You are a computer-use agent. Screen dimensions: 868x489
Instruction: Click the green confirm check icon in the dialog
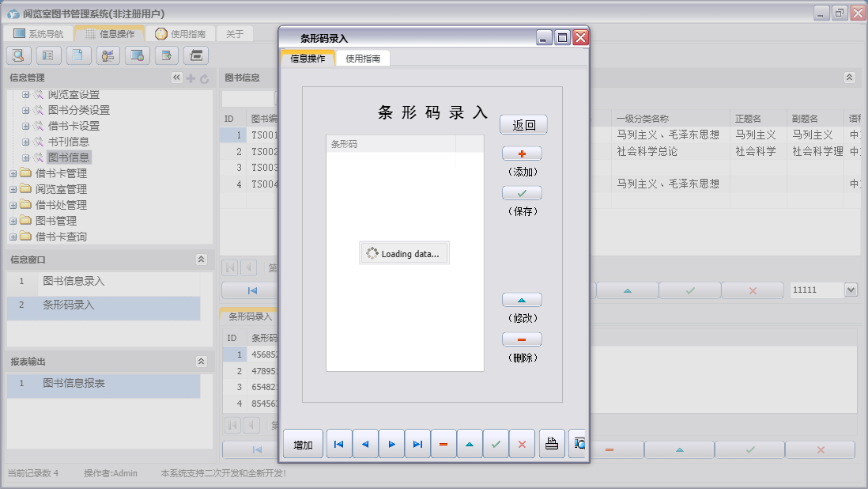[496, 444]
